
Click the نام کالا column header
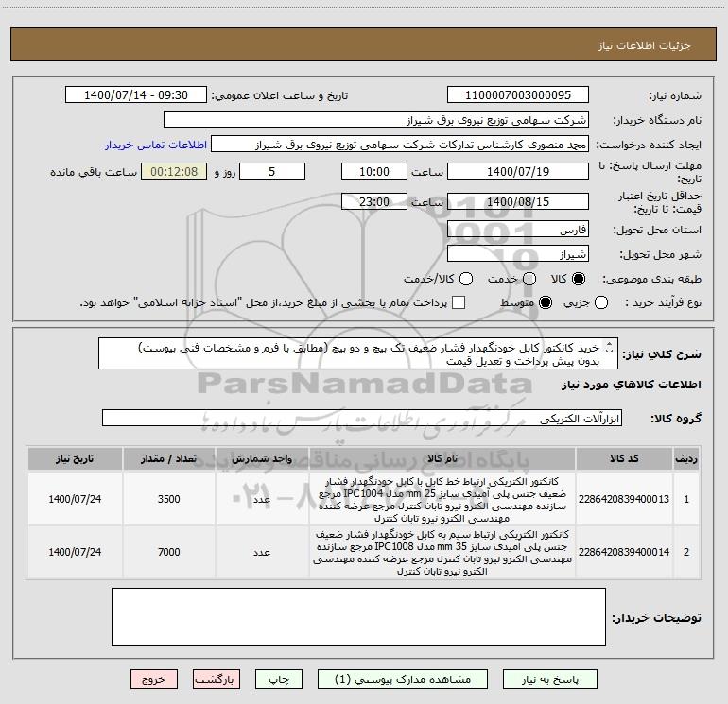pos(442,459)
